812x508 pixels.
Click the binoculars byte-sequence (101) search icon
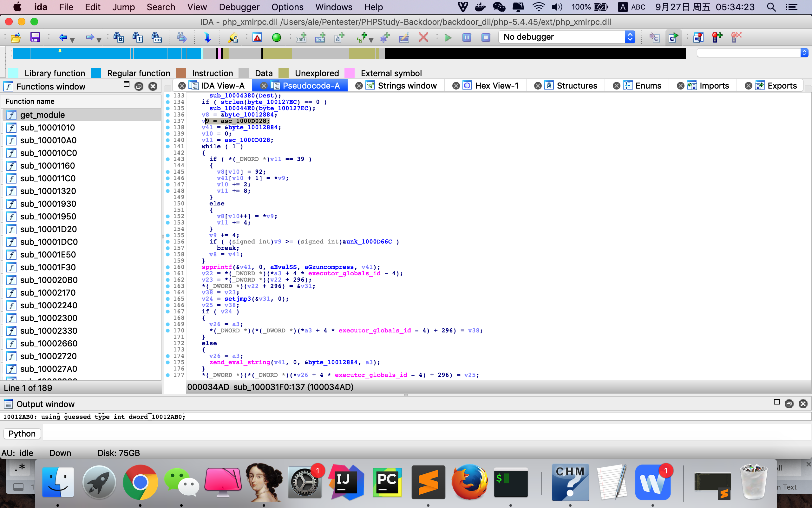coord(157,37)
